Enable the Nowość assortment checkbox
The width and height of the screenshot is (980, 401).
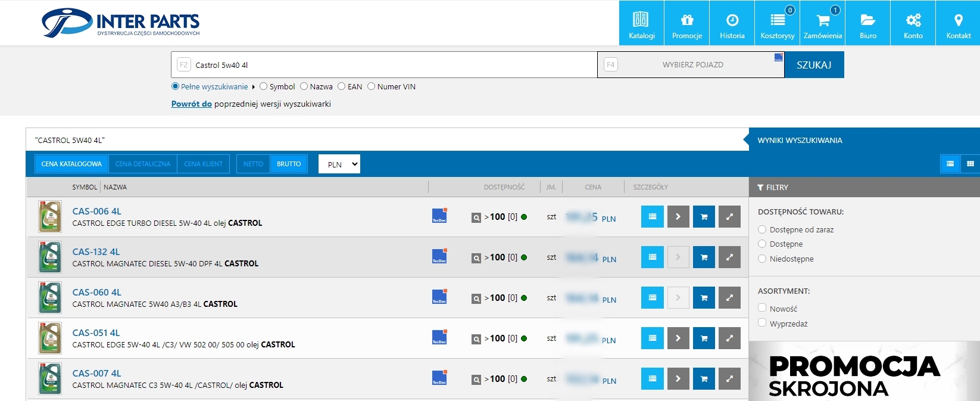762,308
